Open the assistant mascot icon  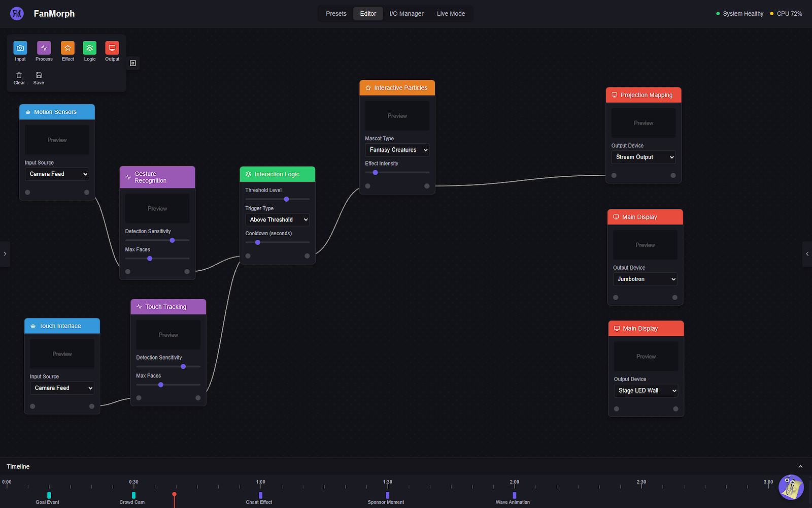(791, 487)
